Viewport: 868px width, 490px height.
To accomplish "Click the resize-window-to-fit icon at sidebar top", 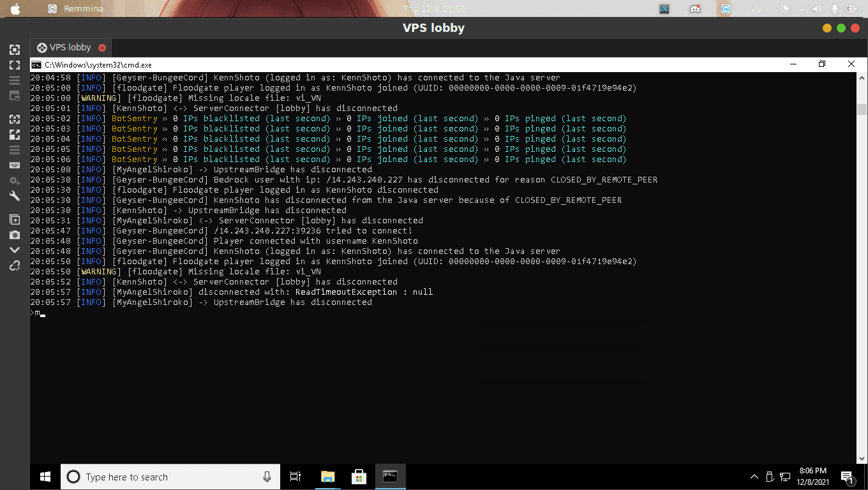I will (x=14, y=50).
